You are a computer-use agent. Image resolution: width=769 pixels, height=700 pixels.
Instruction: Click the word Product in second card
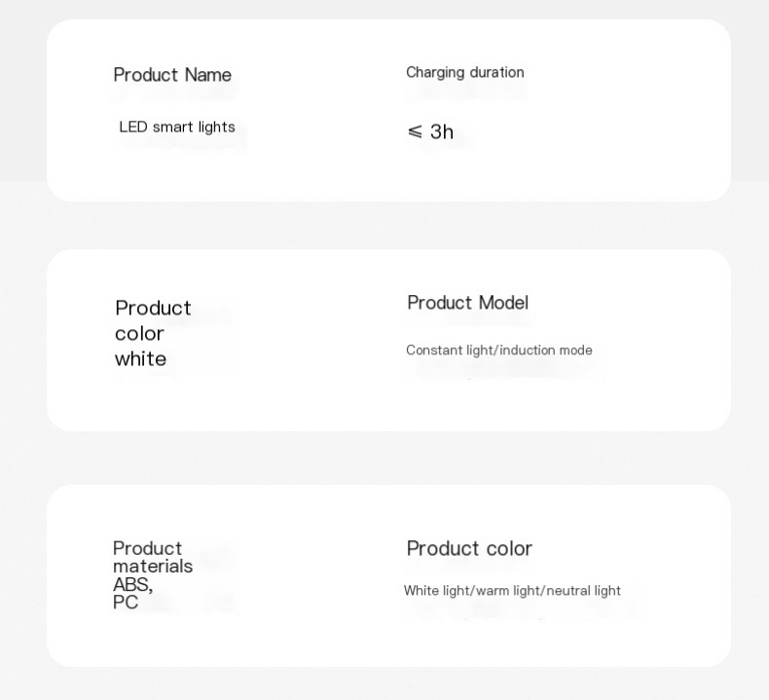(153, 308)
